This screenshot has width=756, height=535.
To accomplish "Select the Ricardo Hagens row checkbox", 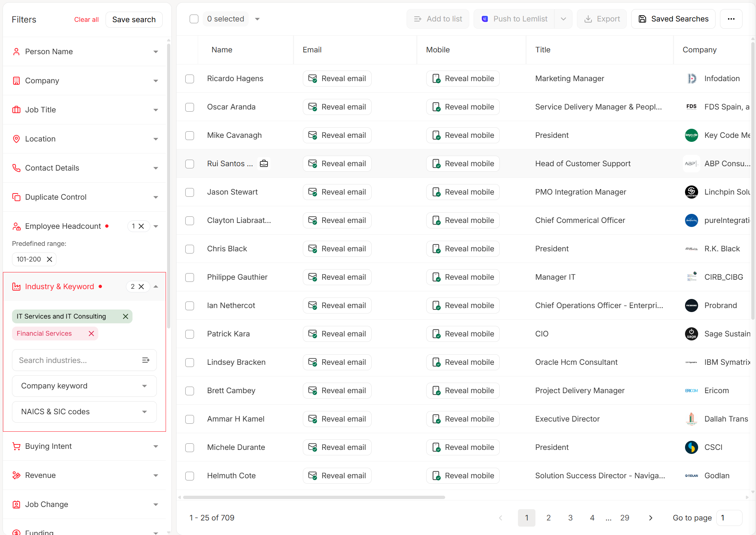I will tap(190, 79).
